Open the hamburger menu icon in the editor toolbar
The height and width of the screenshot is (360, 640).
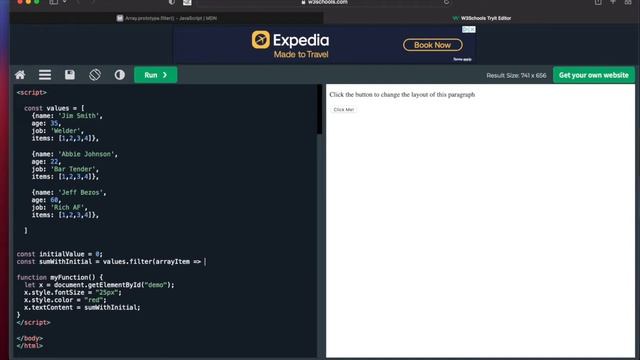pyautogui.click(x=45, y=75)
